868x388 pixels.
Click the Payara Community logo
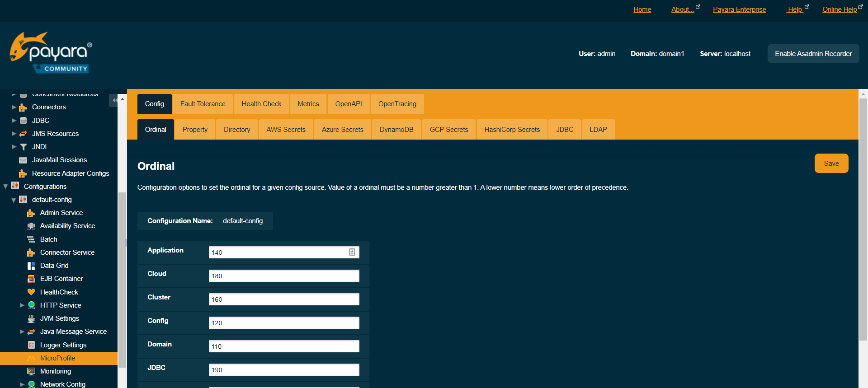pyautogui.click(x=51, y=52)
